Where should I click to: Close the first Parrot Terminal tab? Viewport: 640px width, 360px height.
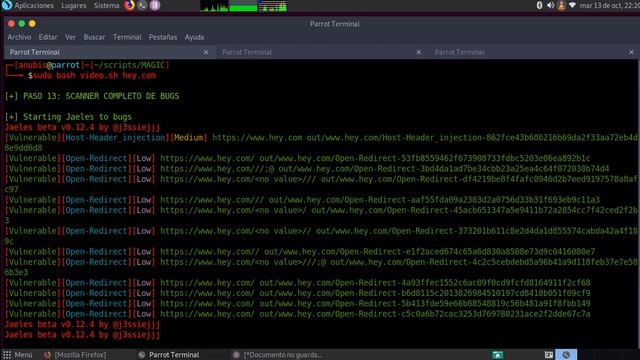tap(206, 52)
